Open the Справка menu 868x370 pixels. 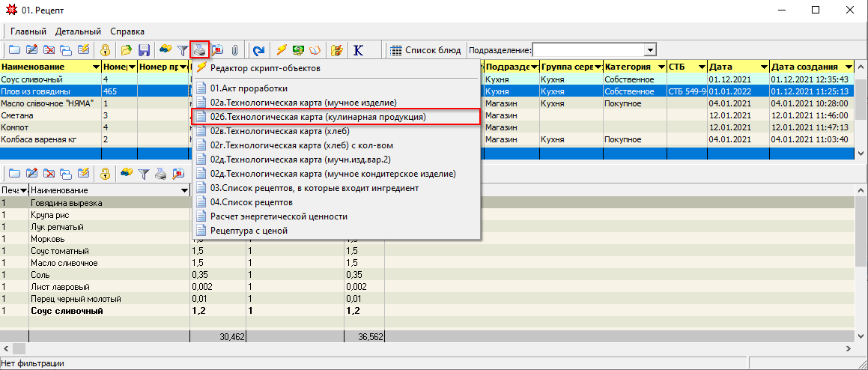[127, 31]
